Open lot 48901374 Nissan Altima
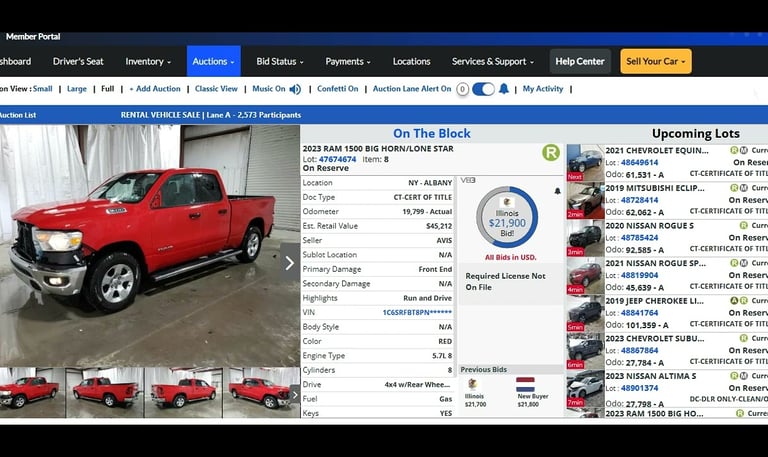Screen dimensions: 768x457 click(x=639, y=388)
